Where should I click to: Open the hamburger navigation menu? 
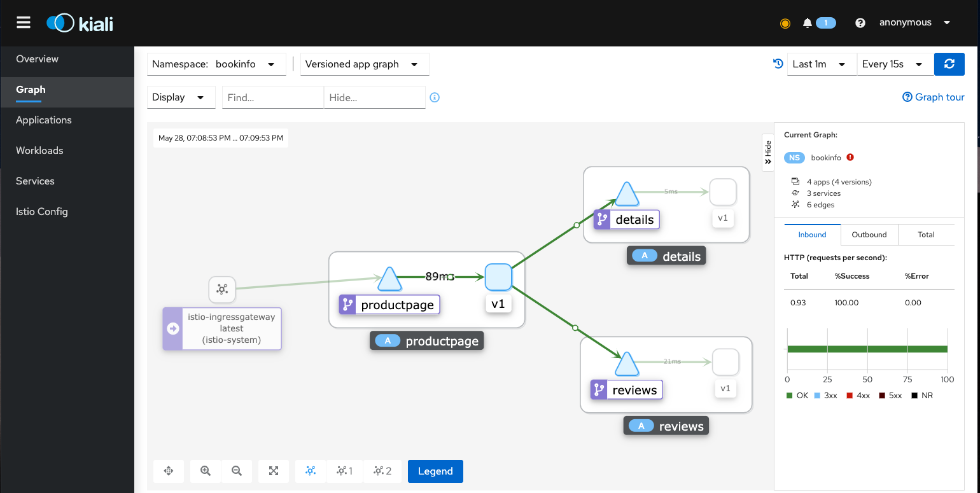coord(24,23)
